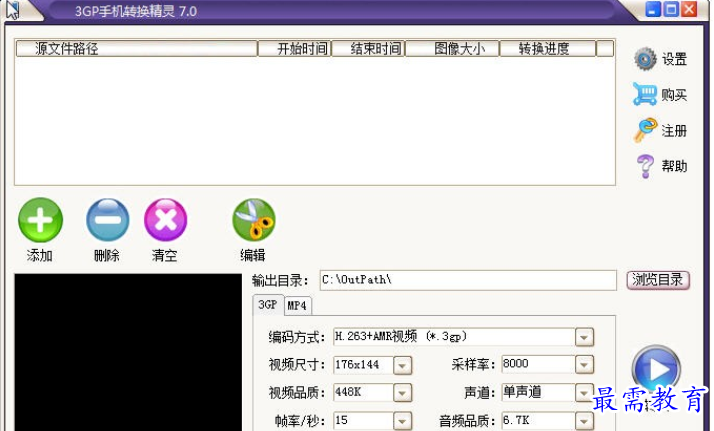Expand the video quality 448K dropdown
Viewport: 714px width, 431px height.
pyautogui.click(x=402, y=393)
